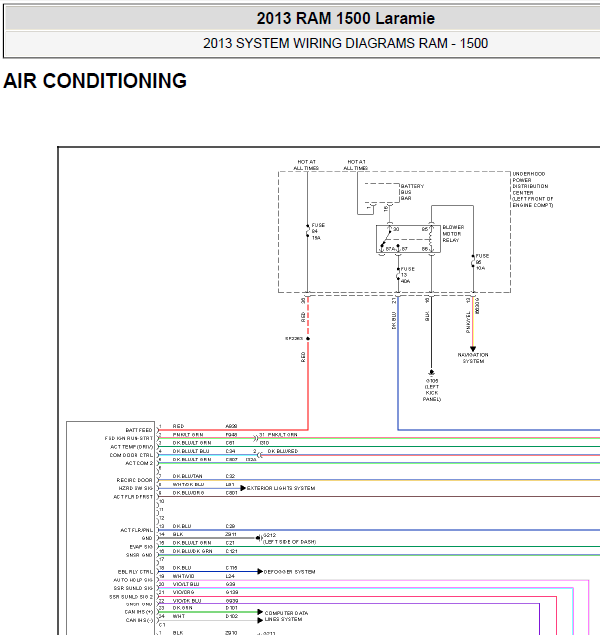Click the CAN IHS (-) pin label
Image resolution: width=600 pixels, height=635 pixels.
point(139,620)
